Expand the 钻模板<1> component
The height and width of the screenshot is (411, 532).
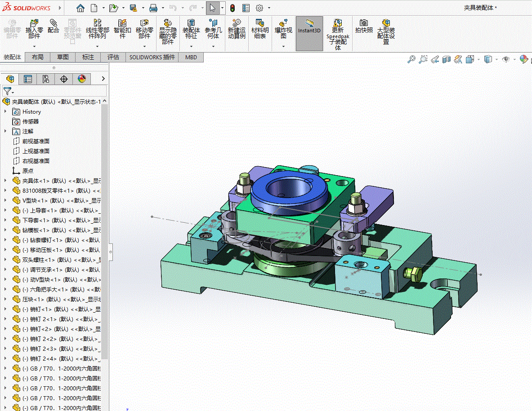pos(5,230)
